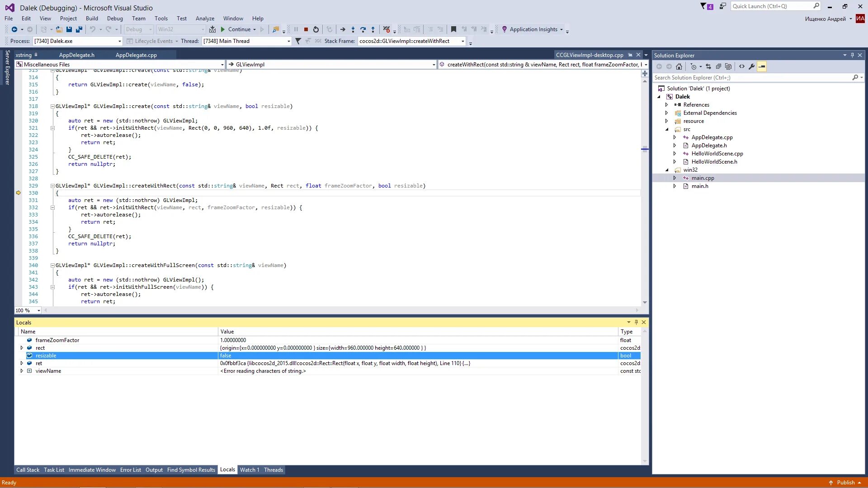Screen dimensions: 868x488
Task: Open the Server Explorer side tab
Action: point(7,68)
